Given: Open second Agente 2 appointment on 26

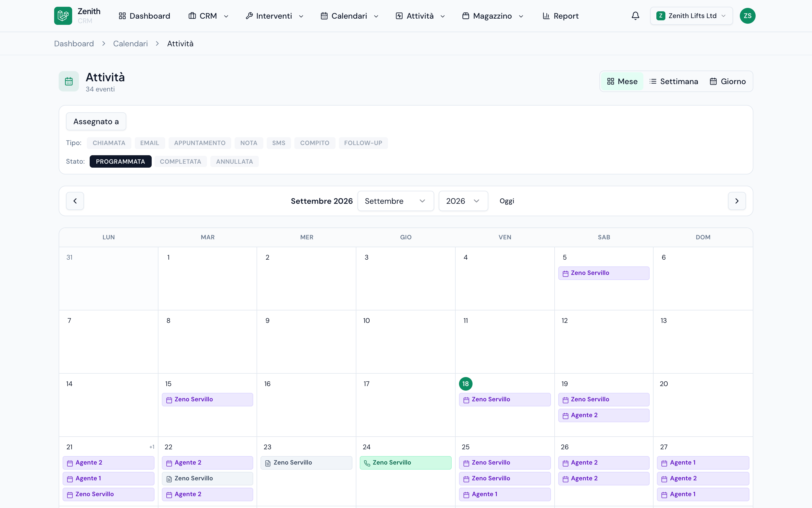Looking at the screenshot, I should 604,478.
